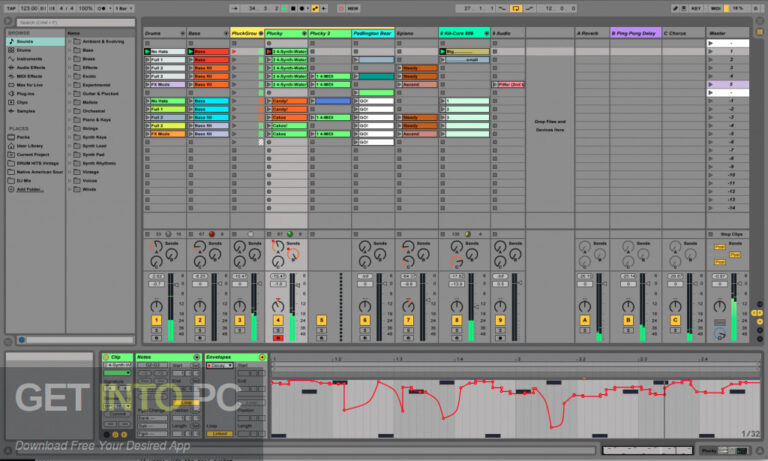Open User Library under Places
This screenshot has height=461, width=768.
pyautogui.click(x=35, y=146)
